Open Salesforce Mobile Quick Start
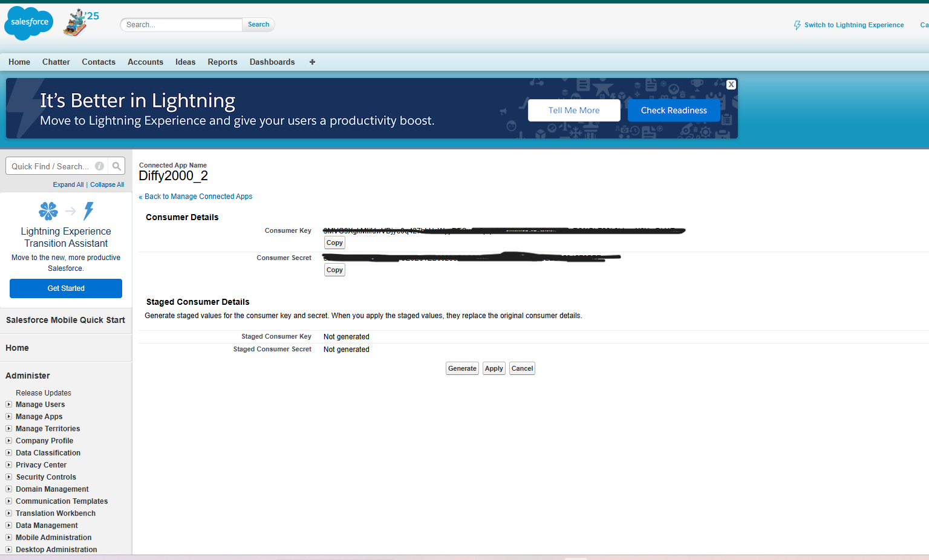Image resolution: width=929 pixels, height=560 pixels. click(65, 320)
